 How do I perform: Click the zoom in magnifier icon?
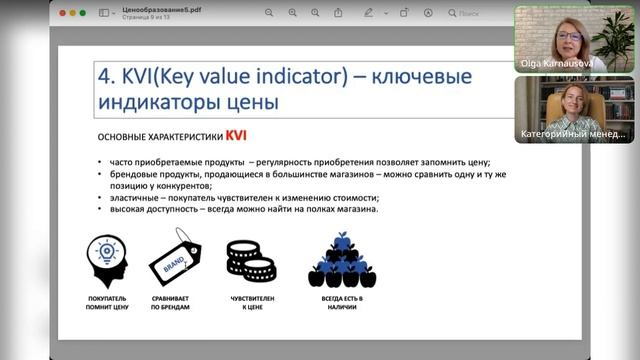[x=315, y=13]
